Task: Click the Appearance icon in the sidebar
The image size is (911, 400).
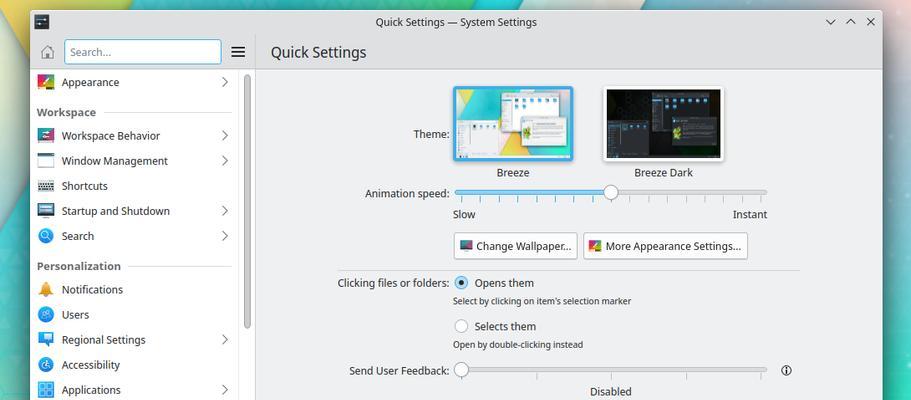Action: tap(46, 82)
